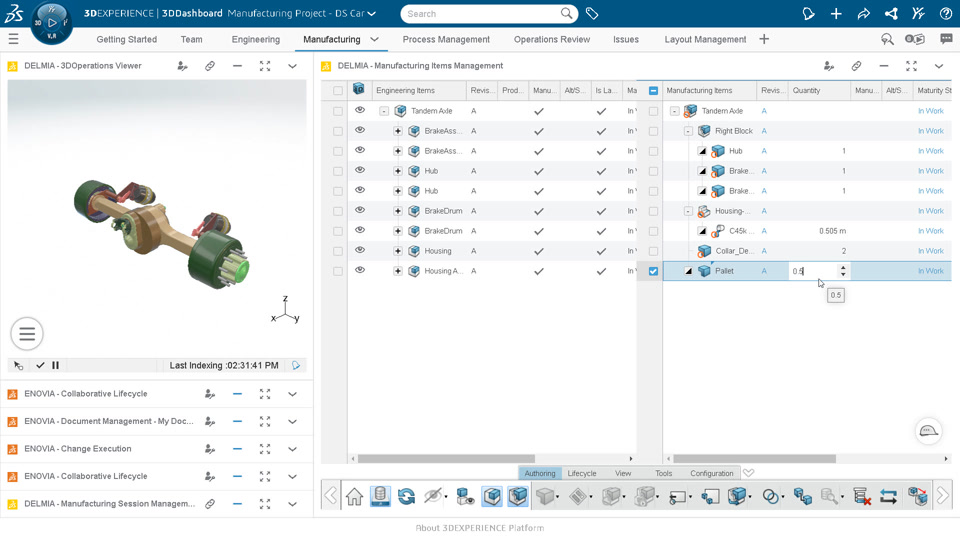The height and width of the screenshot is (540, 960).
Task: Toggle the select-all checkbox in Manufacturing Items header
Action: click(653, 90)
